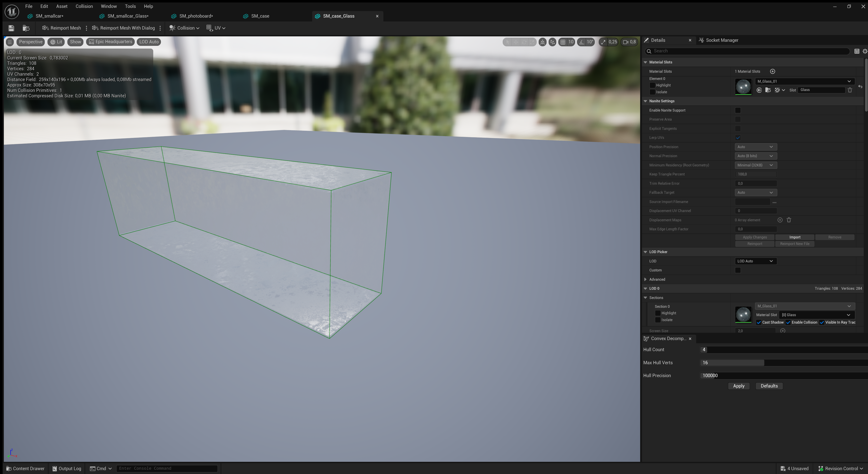Click the Find in Content Browser toolbar icon
Image resolution: width=868 pixels, height=474 pixels.
[x=26, y=28]
